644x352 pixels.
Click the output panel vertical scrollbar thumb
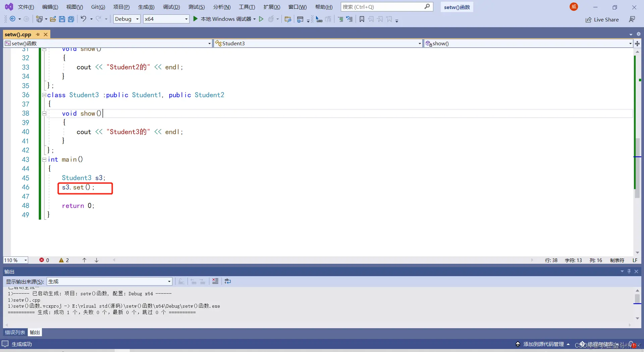(637, 299)
